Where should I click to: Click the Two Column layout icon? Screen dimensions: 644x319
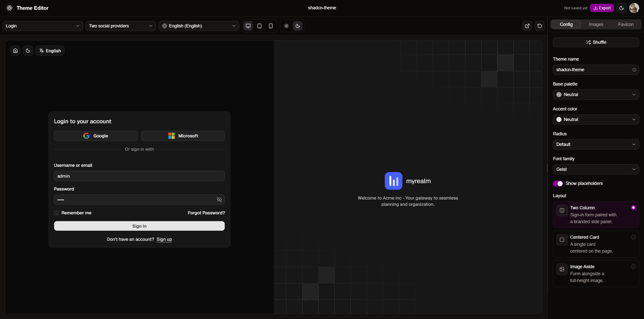pyautogui.click(x=562, y=210)
